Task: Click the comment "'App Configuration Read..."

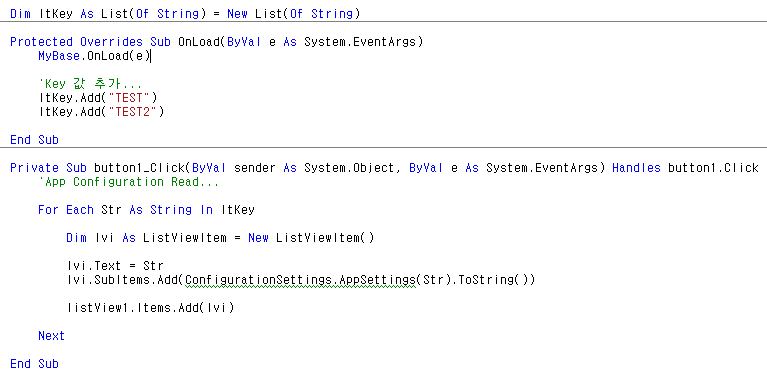Action: coord(129,182)
